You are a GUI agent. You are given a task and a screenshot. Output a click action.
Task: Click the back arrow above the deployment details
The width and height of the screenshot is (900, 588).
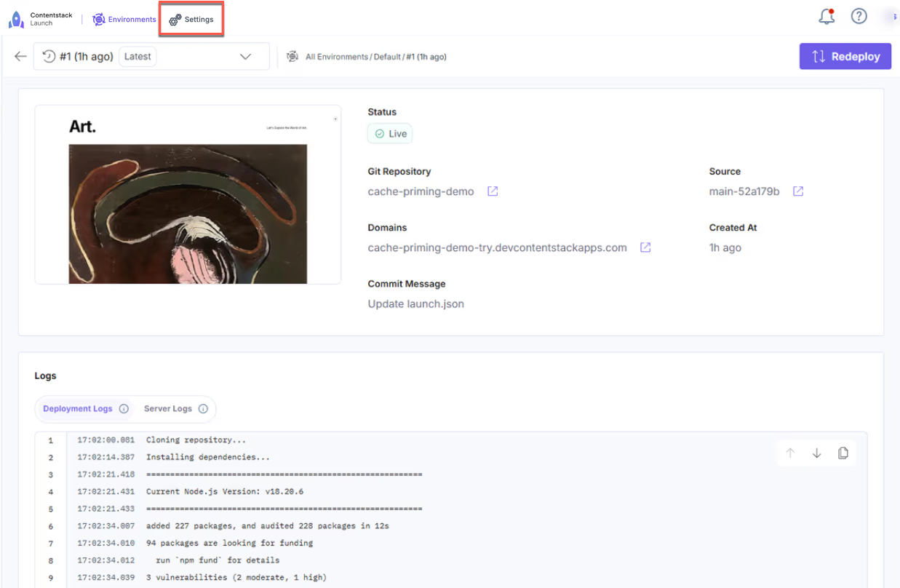pos(20,55)
